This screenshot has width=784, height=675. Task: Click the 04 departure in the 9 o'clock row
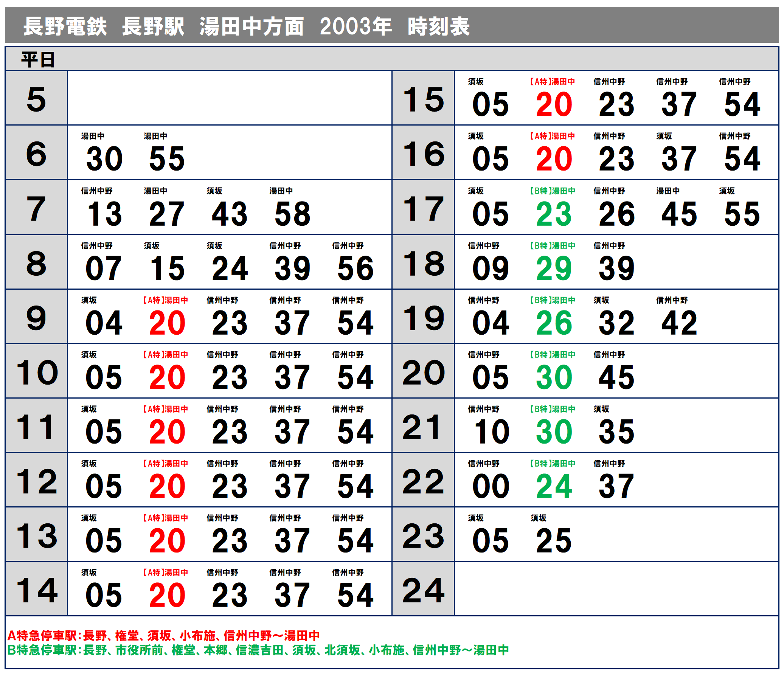(104, 323)
